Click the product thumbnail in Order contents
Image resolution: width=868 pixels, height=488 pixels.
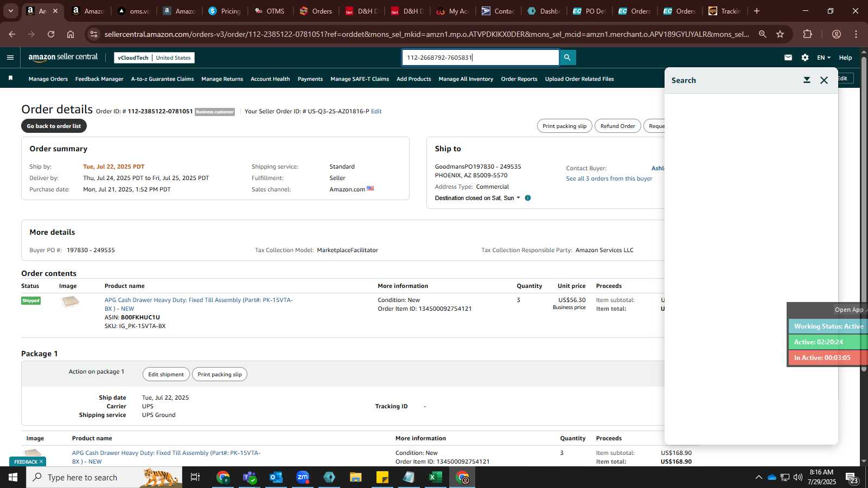pos(70,302)
